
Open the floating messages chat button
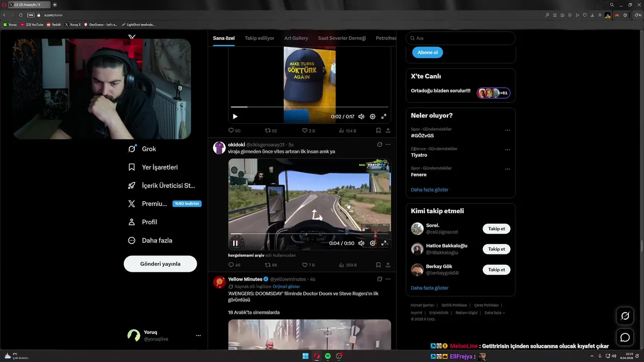point(625,337)
